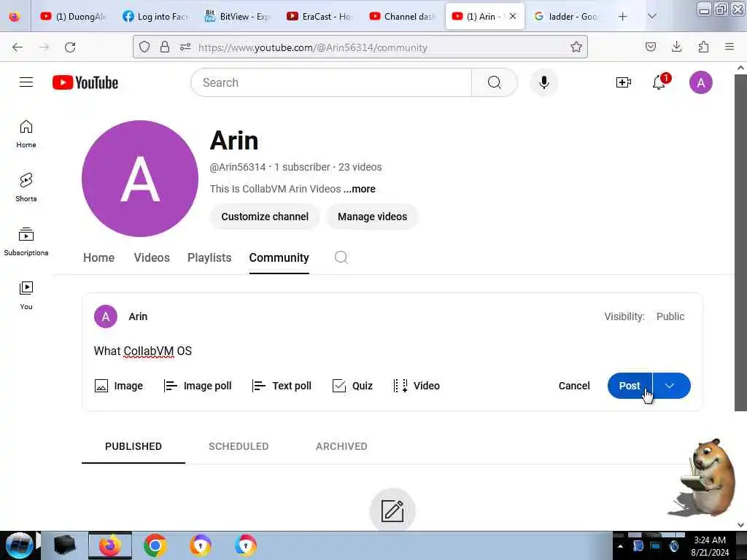This screenshot has width=747, height=560.
Task: Switch to channel Videos tab
Action: pos(152,257)
